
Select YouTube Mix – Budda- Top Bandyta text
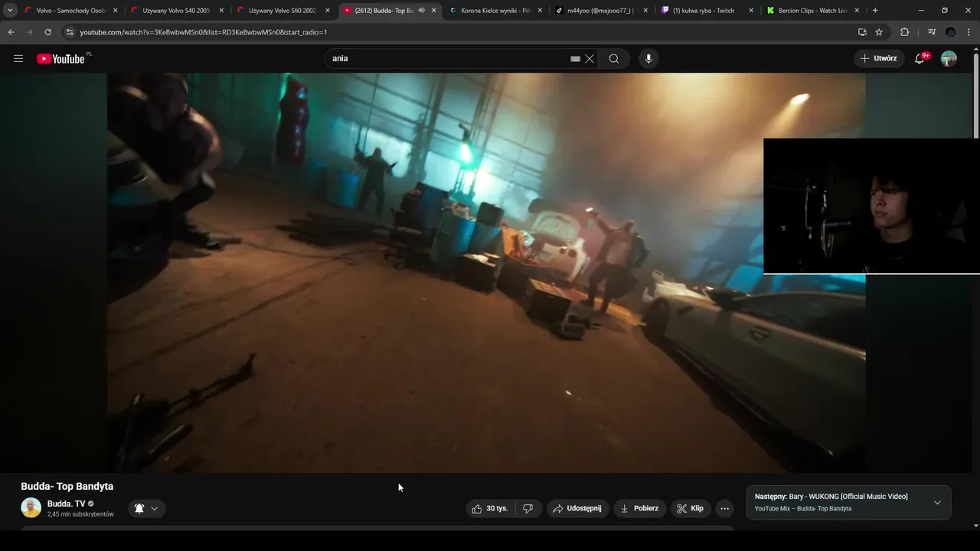803,509
